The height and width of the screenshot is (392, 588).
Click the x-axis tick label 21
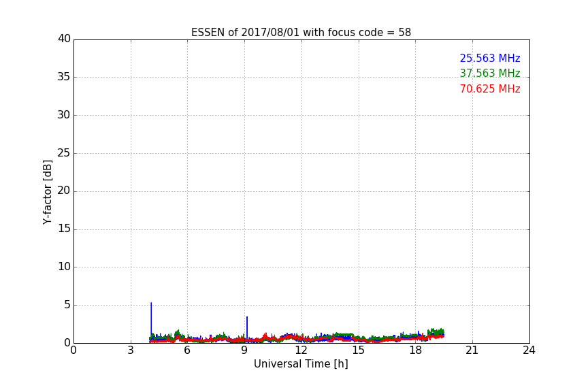pos(472,350)
